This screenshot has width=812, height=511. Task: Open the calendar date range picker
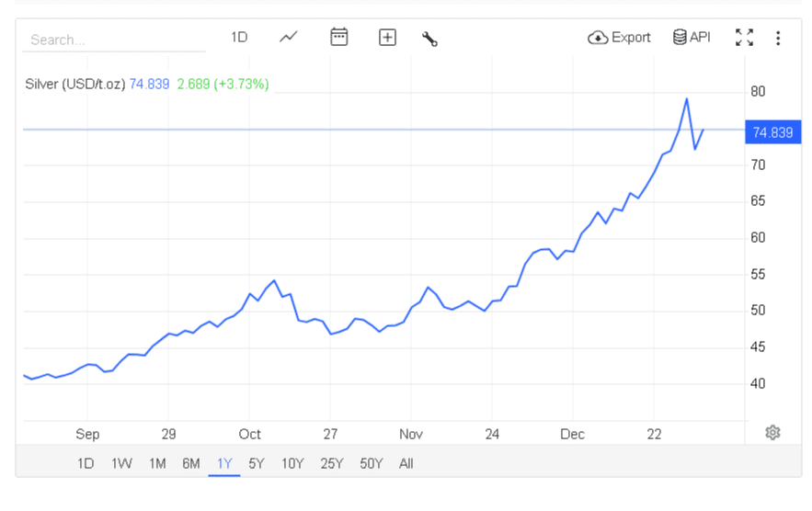point(339,38)
